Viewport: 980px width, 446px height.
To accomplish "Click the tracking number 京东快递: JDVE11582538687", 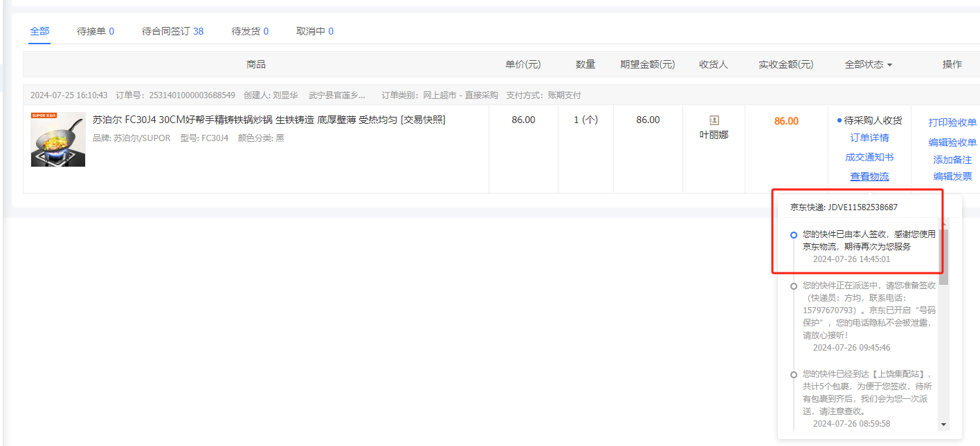I will tap(844, 207).
